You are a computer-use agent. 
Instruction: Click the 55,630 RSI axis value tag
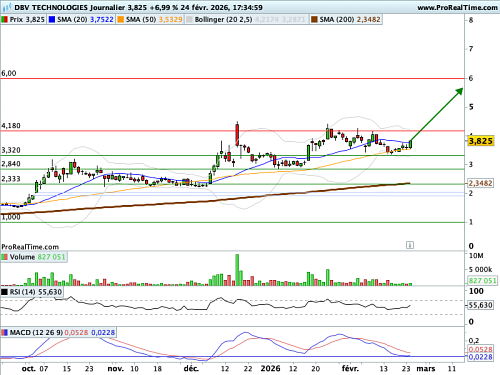[x=480, y=305]
